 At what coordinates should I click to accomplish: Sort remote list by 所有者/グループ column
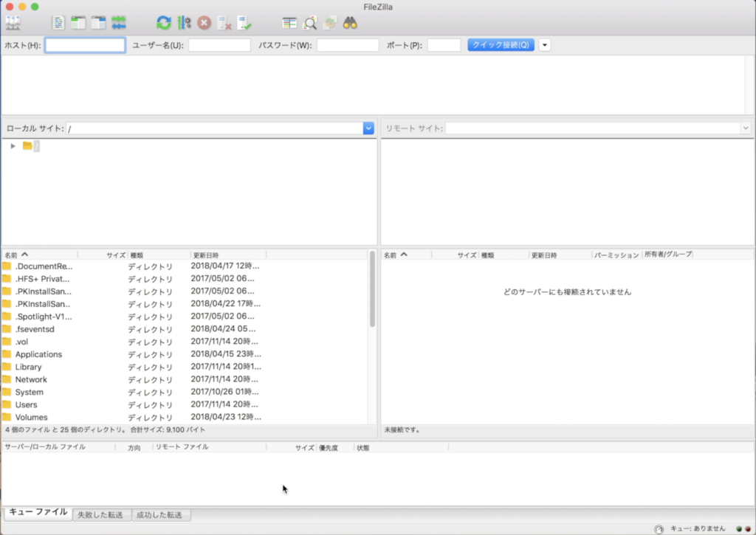[x=667, y=254]
